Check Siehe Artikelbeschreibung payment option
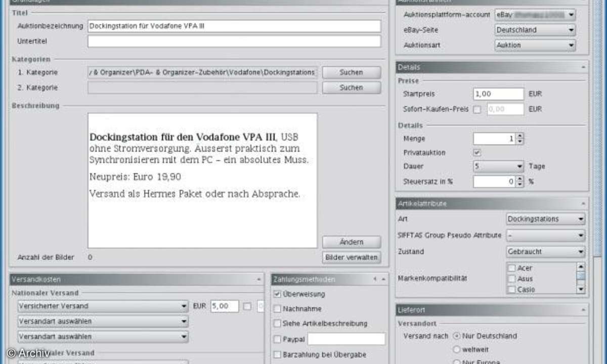 [277, 324]
